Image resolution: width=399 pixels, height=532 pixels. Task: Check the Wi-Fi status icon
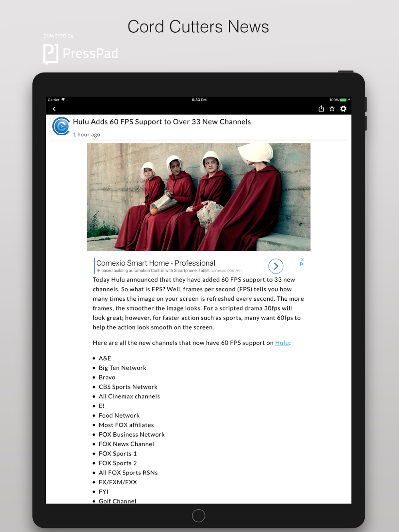coord(63,100)
